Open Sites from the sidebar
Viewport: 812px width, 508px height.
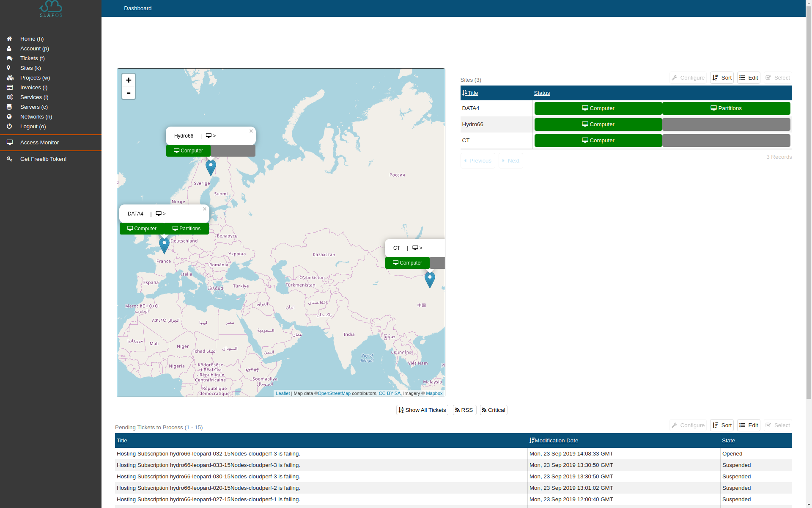[30, 68]
